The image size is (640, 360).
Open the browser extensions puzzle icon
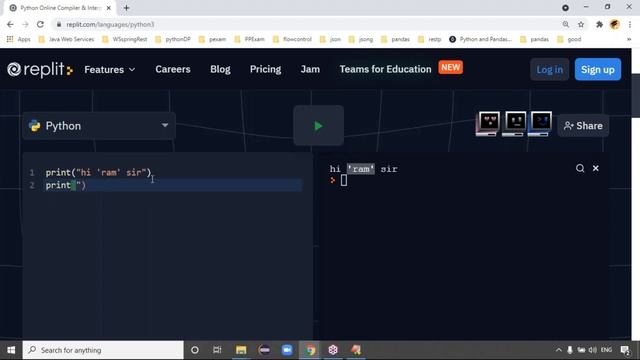click(599, 24)
